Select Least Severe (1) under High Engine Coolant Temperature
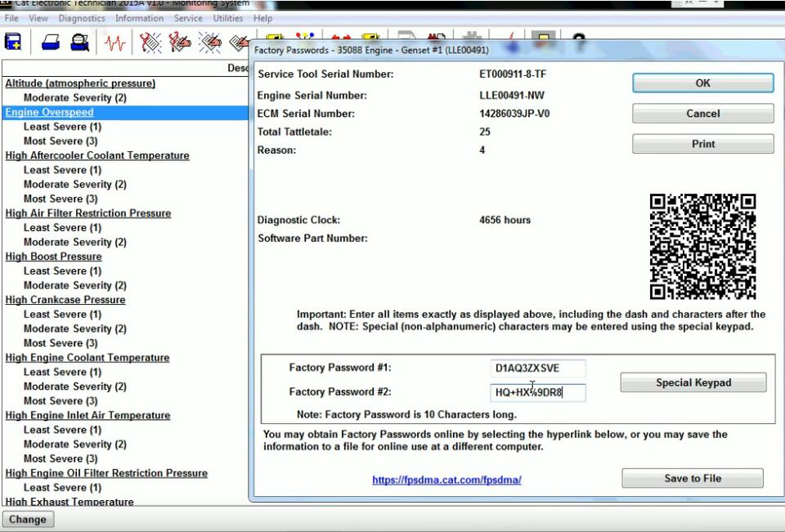Screen dimensions: 785x532 point(63,373)
